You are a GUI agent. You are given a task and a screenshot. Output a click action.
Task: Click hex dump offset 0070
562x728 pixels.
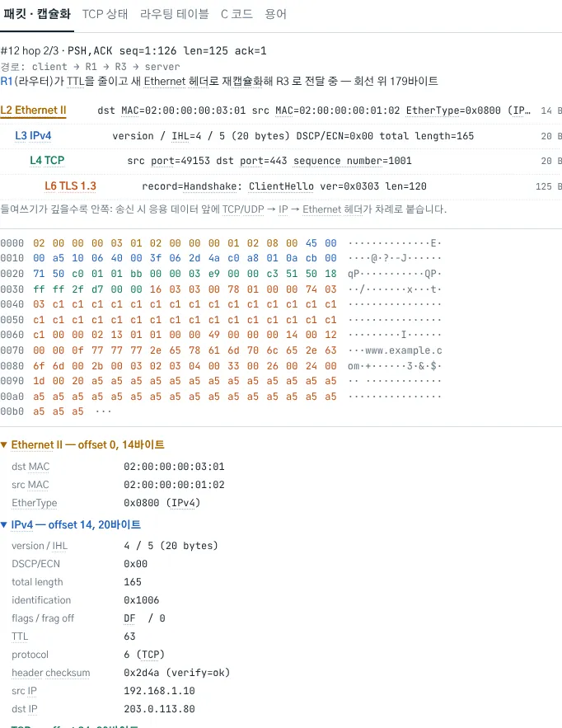(12, 350)
